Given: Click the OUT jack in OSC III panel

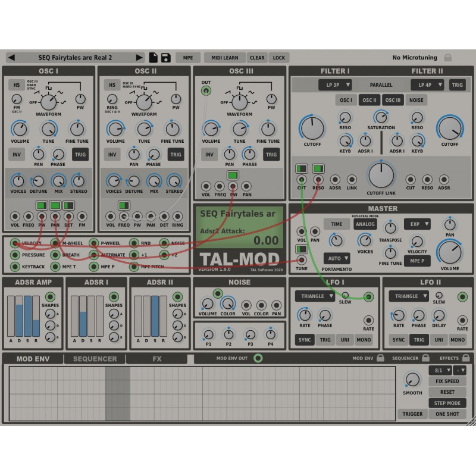Looking at the screenshot, I should click(207, 90).
